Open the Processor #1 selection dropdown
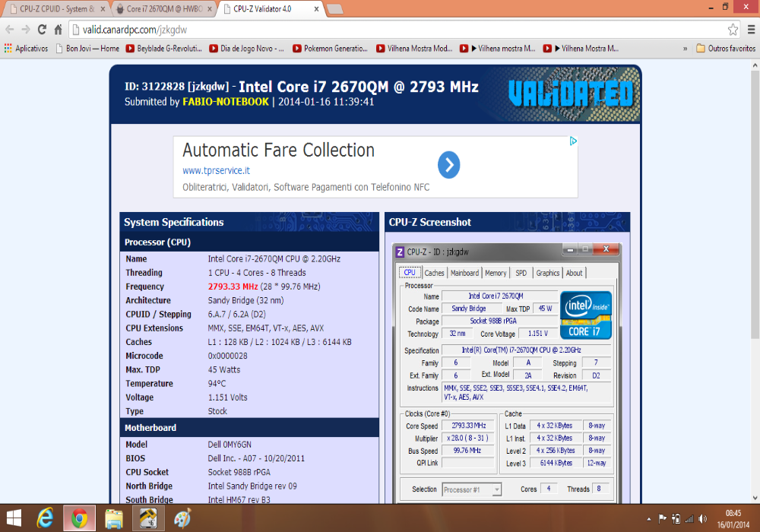 [472, 489]
